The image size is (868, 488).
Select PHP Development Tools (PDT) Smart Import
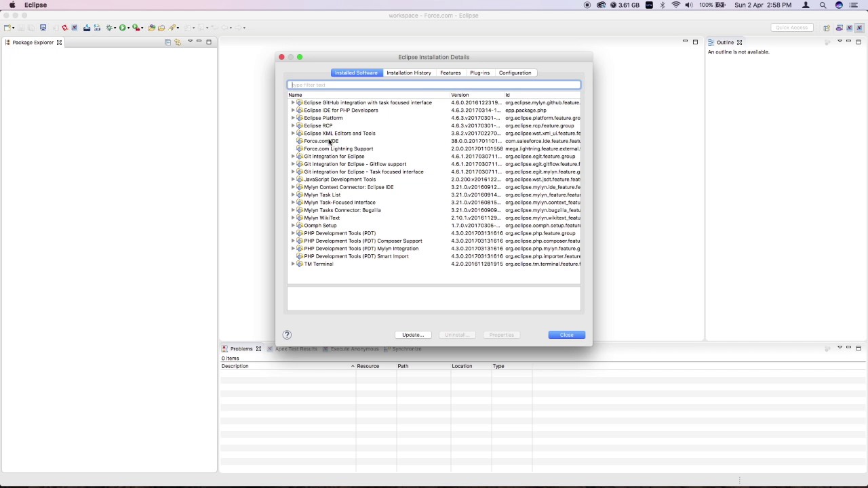(x=434, y=256)
